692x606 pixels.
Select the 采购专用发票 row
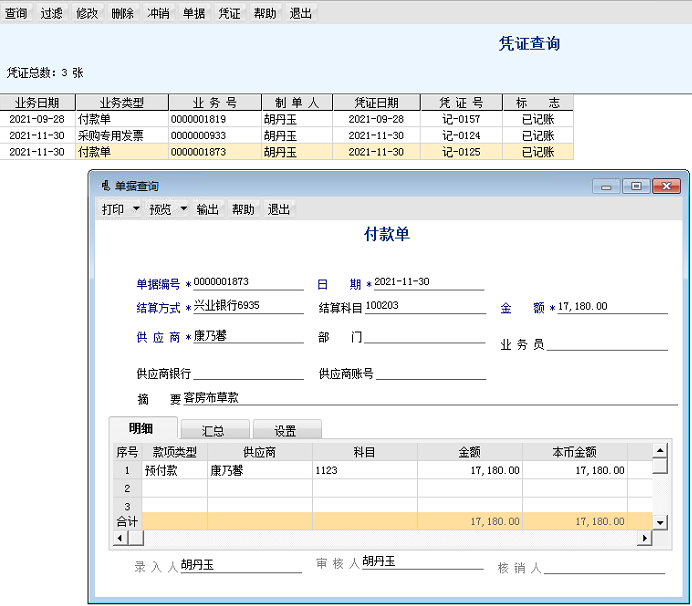point(286,136)
